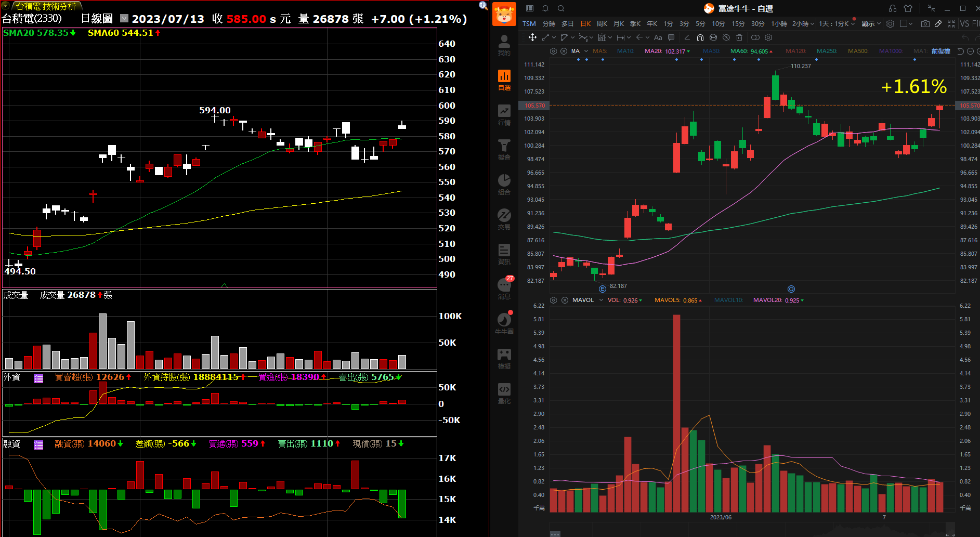Open the 2小時 interval dropdown
The height and width of the screenshot is (537, 980).
(803, 24)
